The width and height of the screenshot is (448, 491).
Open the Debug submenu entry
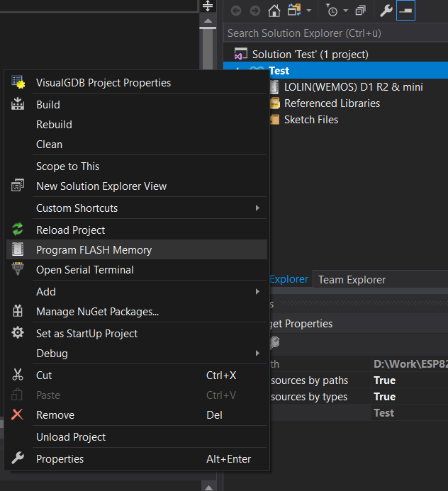tap(136, 354)
